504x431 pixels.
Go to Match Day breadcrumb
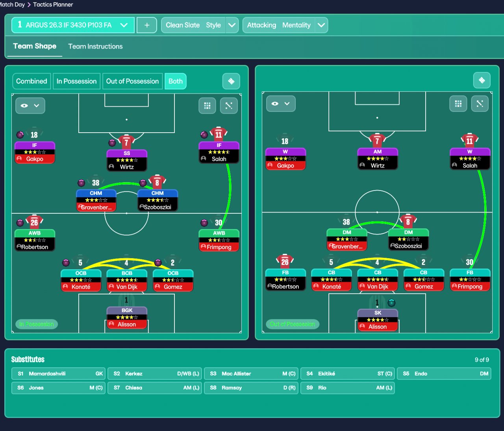[x=12, y=4]
